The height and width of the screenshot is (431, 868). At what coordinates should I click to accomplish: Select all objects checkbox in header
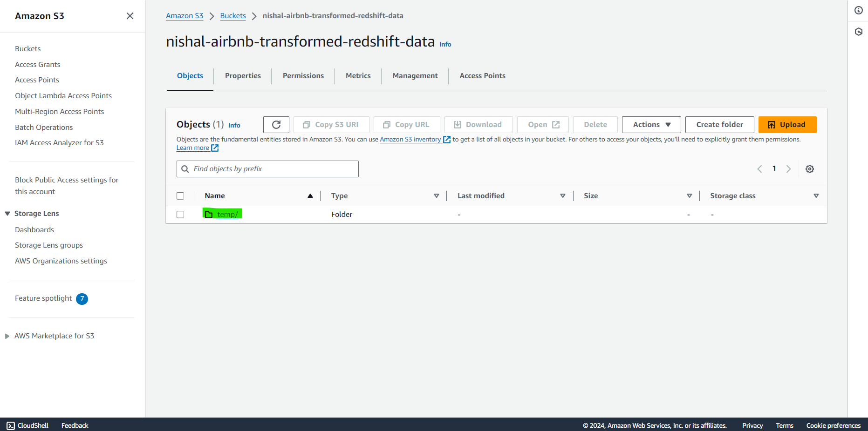coord(180,196)
